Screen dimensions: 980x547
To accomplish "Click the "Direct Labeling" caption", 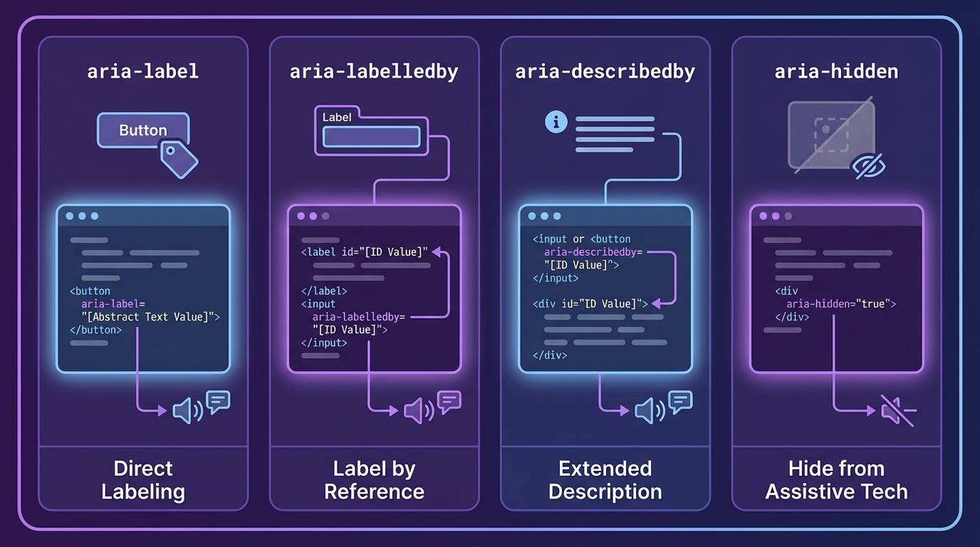I will pos(142,479).
